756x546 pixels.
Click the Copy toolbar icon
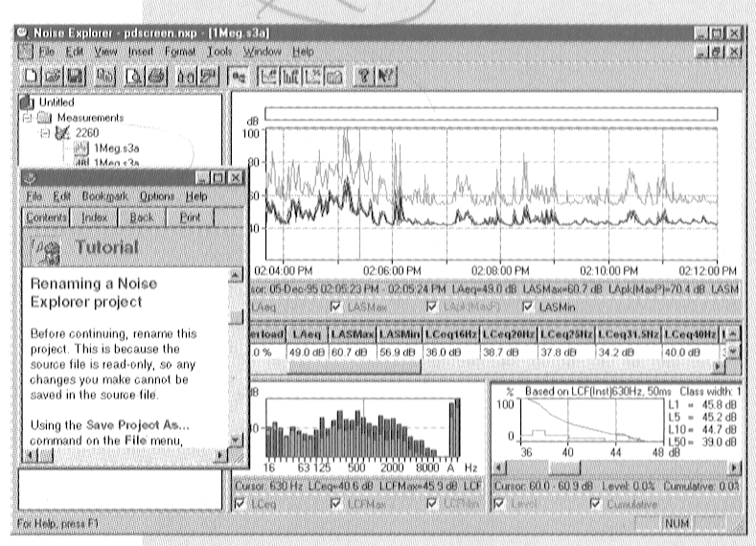coord(105,77)
